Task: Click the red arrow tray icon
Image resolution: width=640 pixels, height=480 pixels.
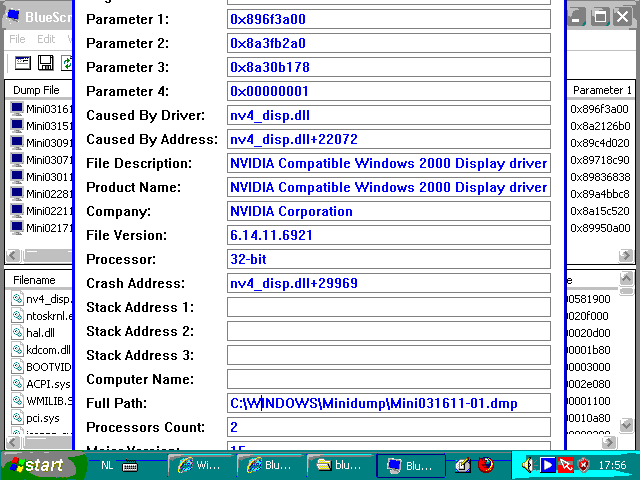Action: coord(566,465)
